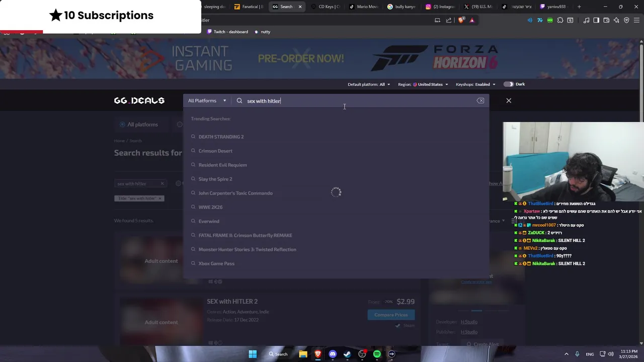Show hidden system tray icons
This screenshot has width=644, height=362.
click(566, 354)
